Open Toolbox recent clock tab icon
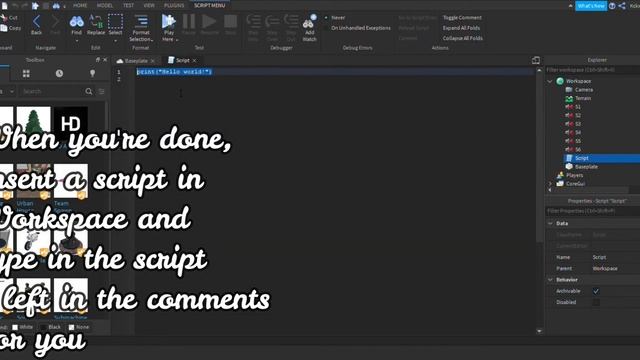The width and height of the screenshot is (640, 360). 59,73
